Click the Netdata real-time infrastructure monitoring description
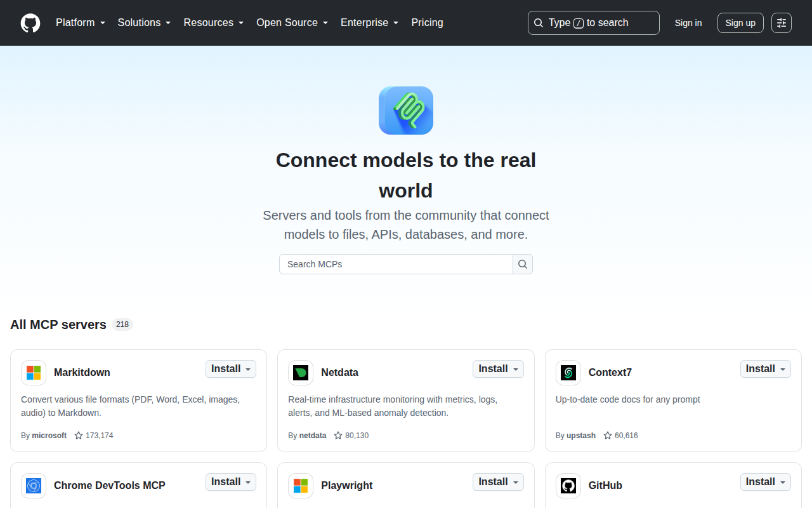The width and height of the screenshot is (812, 508). pyautogui.click(x=393, y=406)
